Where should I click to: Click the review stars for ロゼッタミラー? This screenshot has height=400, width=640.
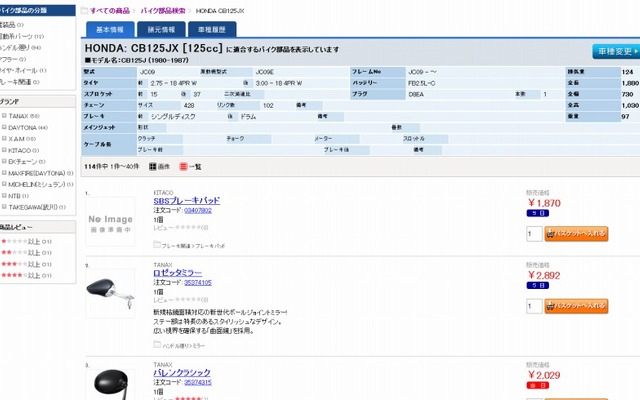(x=189, y=300)
